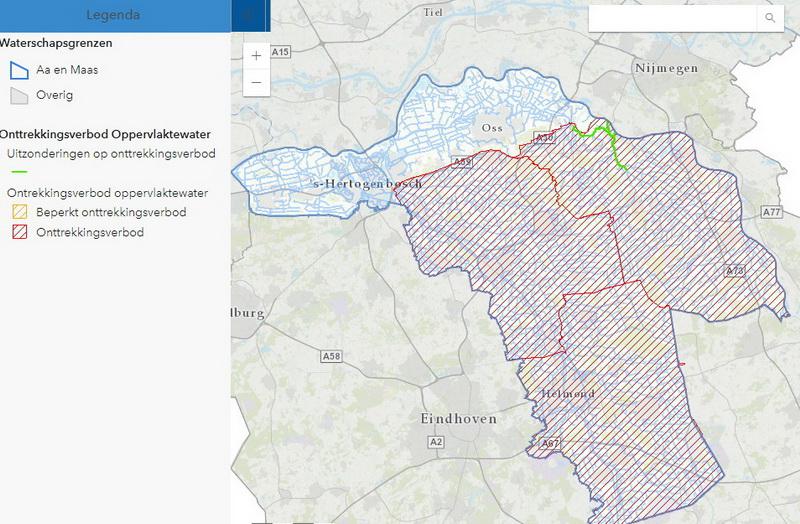Click the Uitzonderingen op onttrekkingsverbod label
The image size is (800, 524).
[111, 153]
